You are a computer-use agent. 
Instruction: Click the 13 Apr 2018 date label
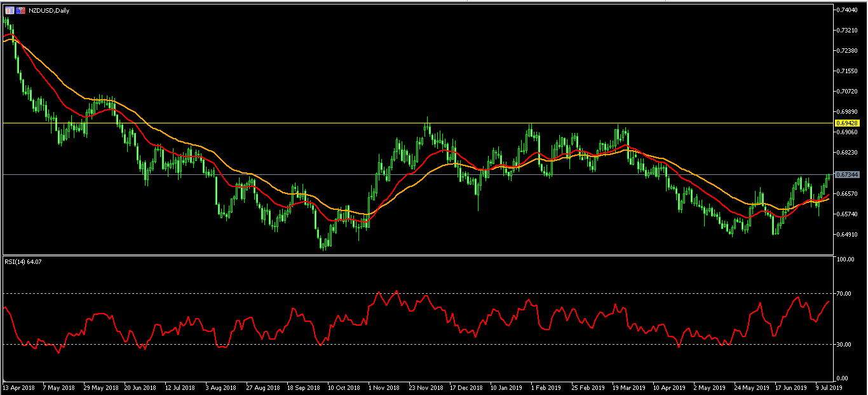(x=17, y=387)
